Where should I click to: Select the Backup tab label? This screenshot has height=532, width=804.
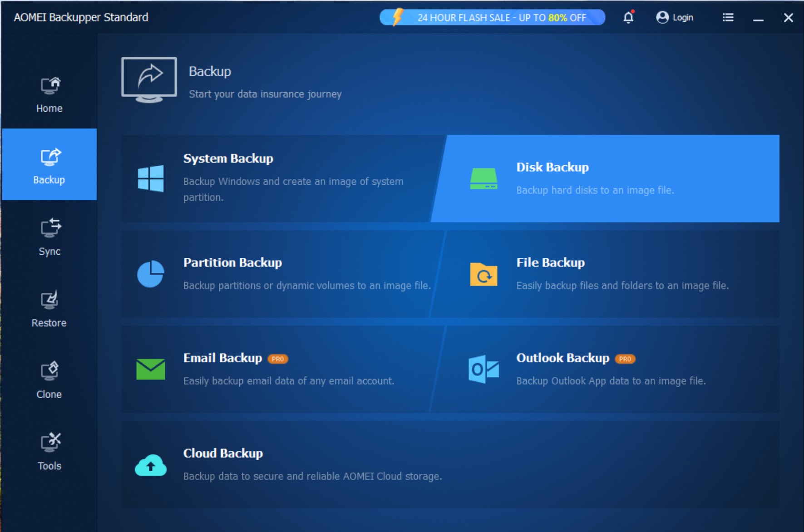pos(49,180)
